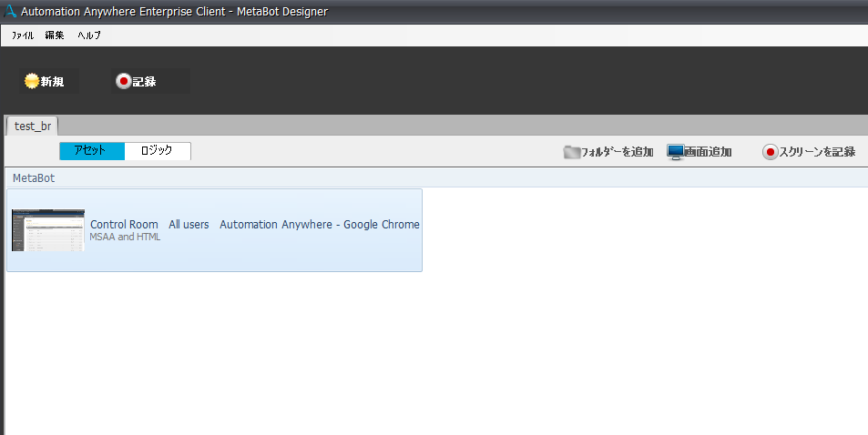Click the フォルダーを追加 text

617,152
